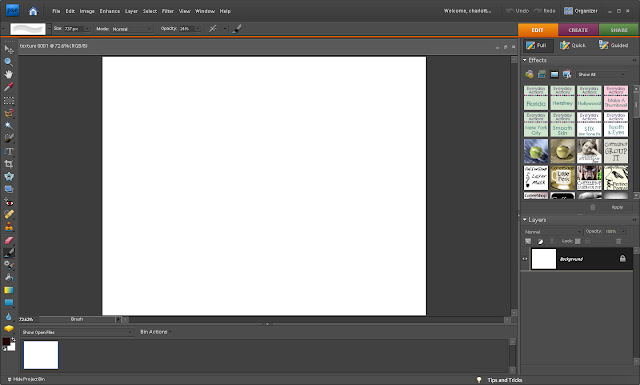
Task: Toggle the Background layer lock icon
Action: click(x=622, y=258)
